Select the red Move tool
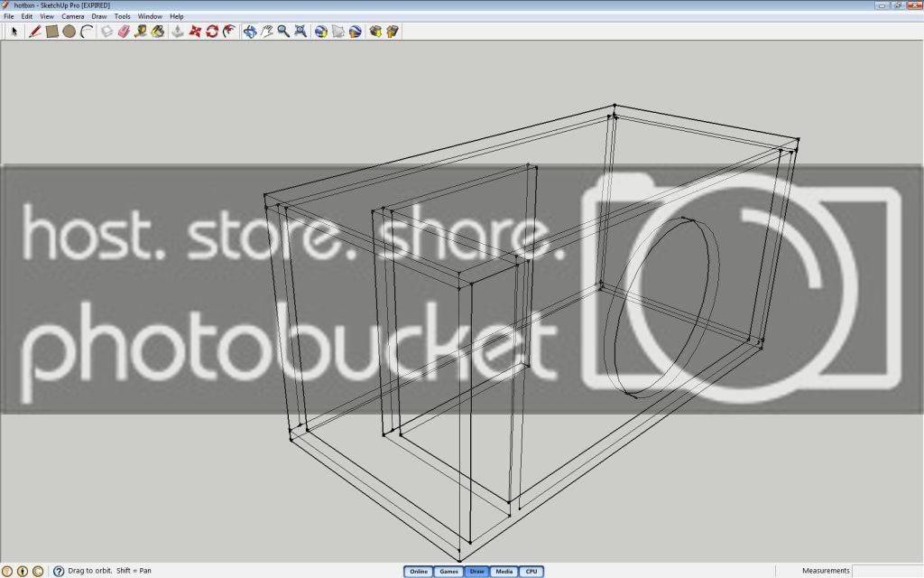This screenshot has width=924, height=578. [195, 32]
